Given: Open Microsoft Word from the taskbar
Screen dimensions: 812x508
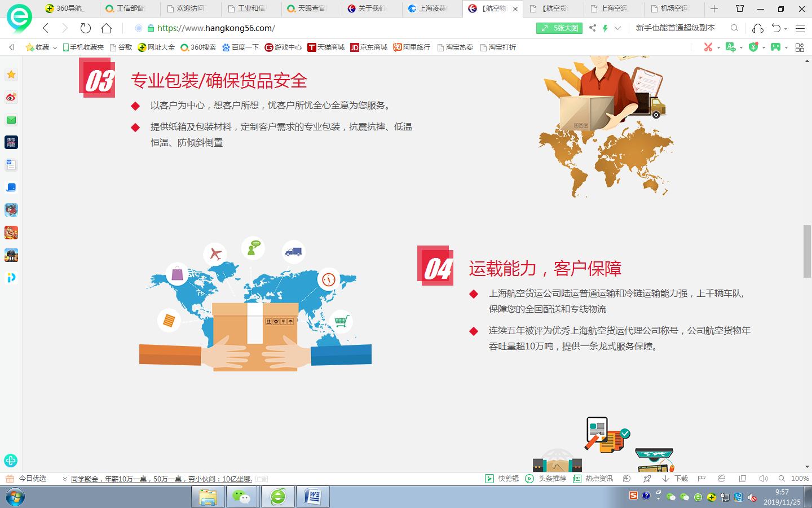Looking at the screenshot, I should (313, 497).
